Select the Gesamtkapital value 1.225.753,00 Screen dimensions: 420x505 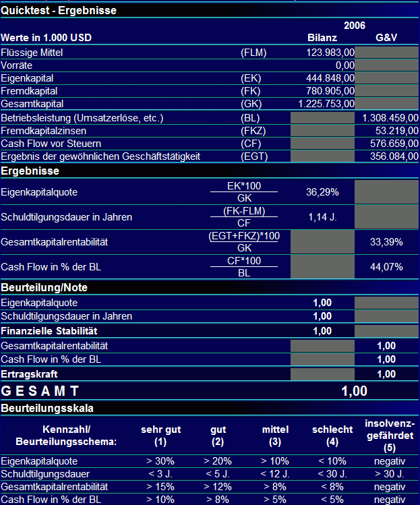326,104
